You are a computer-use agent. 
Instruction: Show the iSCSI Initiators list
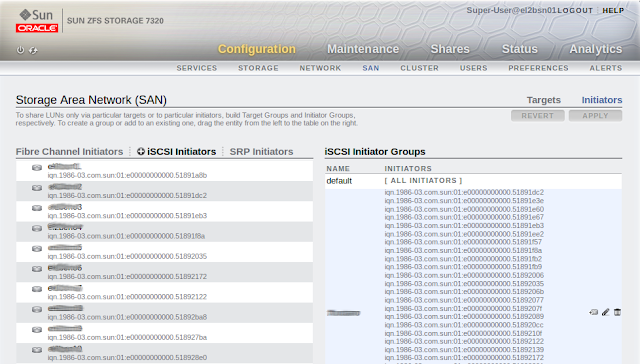coord(181,152)
